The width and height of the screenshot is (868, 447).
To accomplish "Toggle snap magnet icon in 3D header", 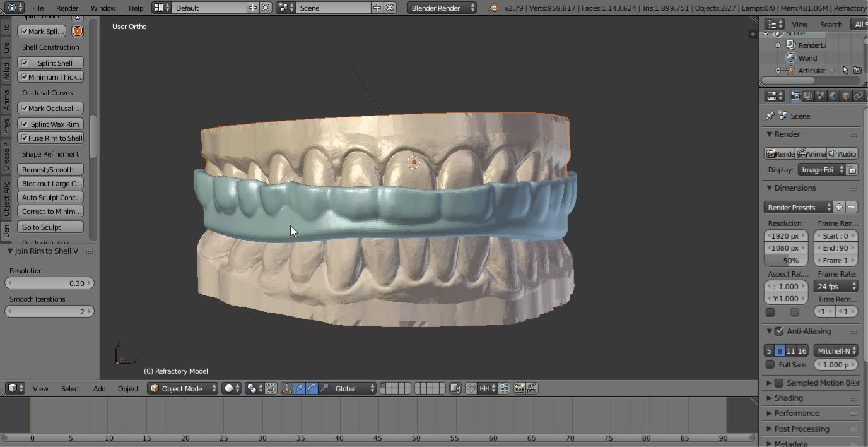I will [x=471, y=388].
